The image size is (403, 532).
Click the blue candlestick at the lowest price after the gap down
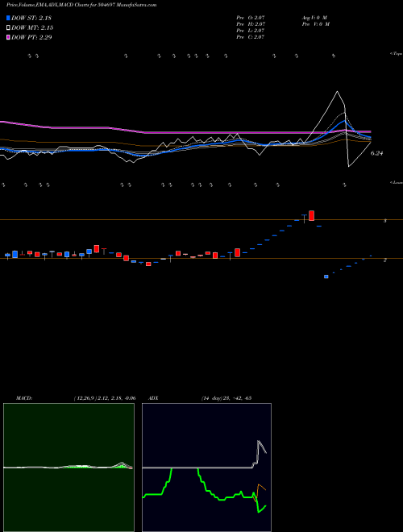(326, 276)
